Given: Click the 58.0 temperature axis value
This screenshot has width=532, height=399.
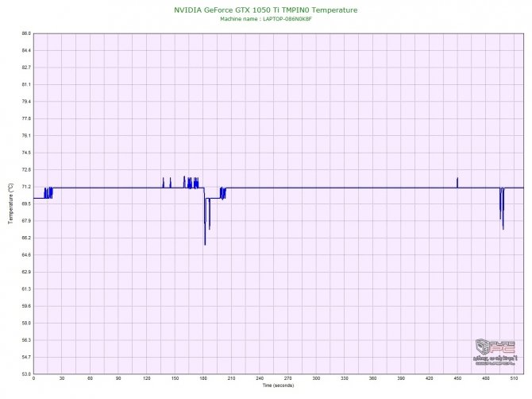Looking at the screenshot, I should pos(26,323).
